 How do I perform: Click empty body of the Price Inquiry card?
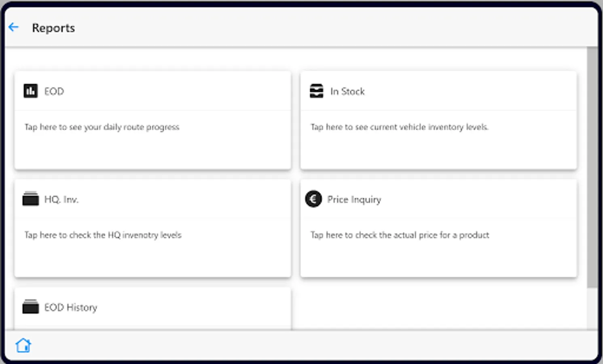pos(438,259)
